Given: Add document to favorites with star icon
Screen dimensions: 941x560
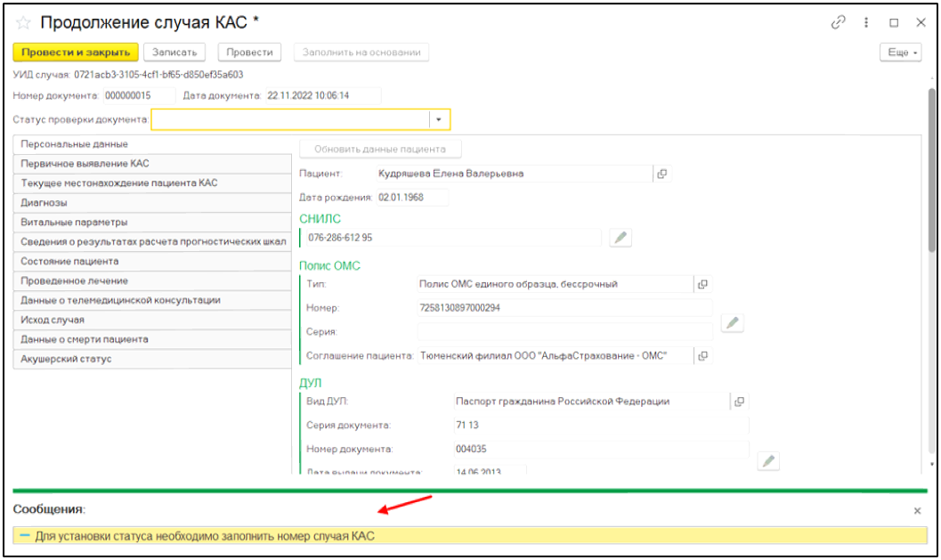Looking at the screenshot, I should pos(24,22).
